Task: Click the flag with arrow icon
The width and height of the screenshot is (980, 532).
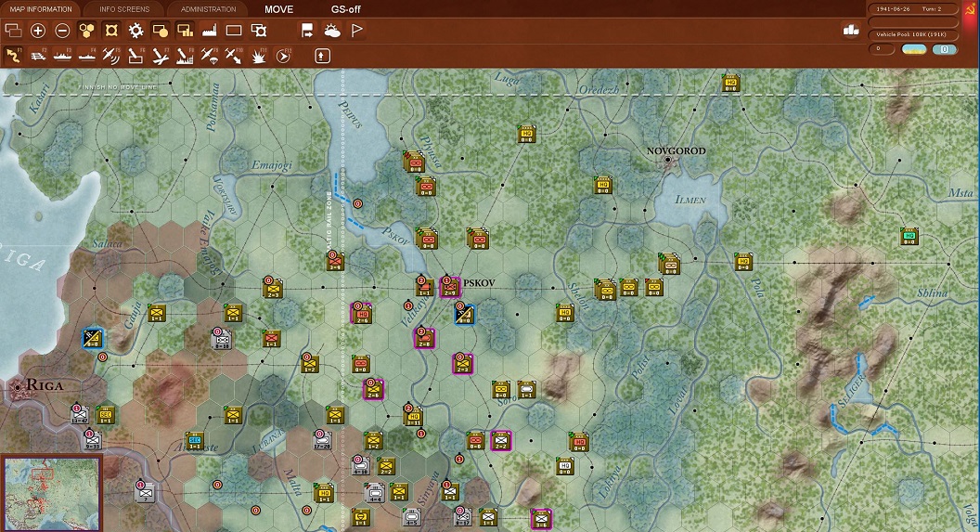Action: point(307,30)
